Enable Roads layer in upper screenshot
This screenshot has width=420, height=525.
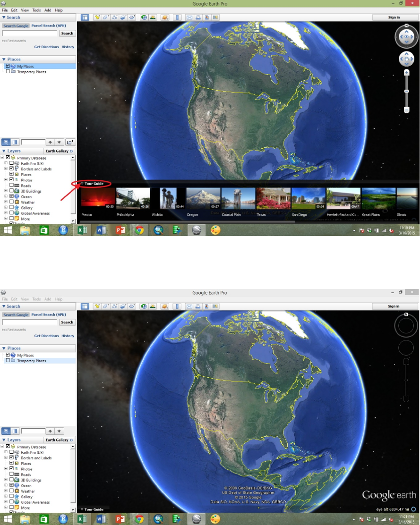click(x=12, y=185)
